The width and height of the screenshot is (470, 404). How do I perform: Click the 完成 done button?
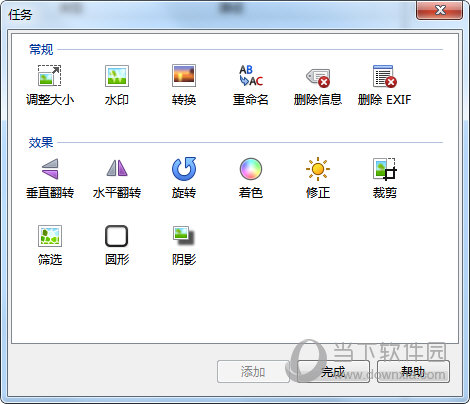click(x=333, y=371)
